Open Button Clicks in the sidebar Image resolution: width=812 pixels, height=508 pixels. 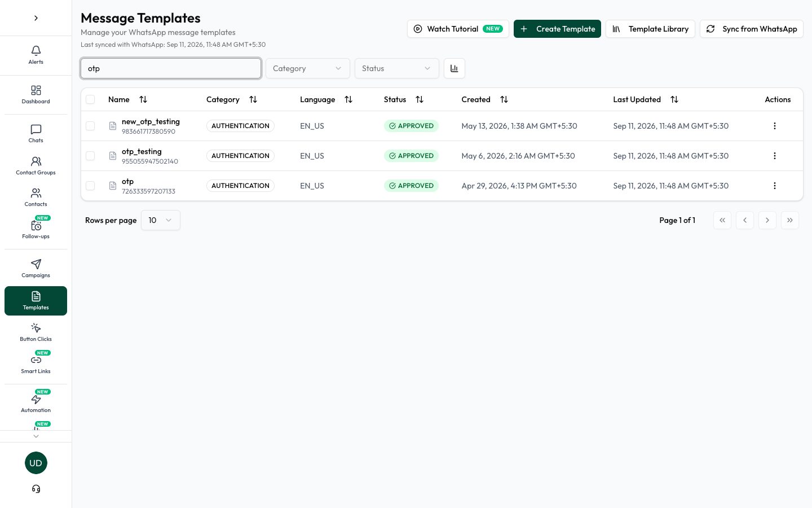[x=36, y=332]
